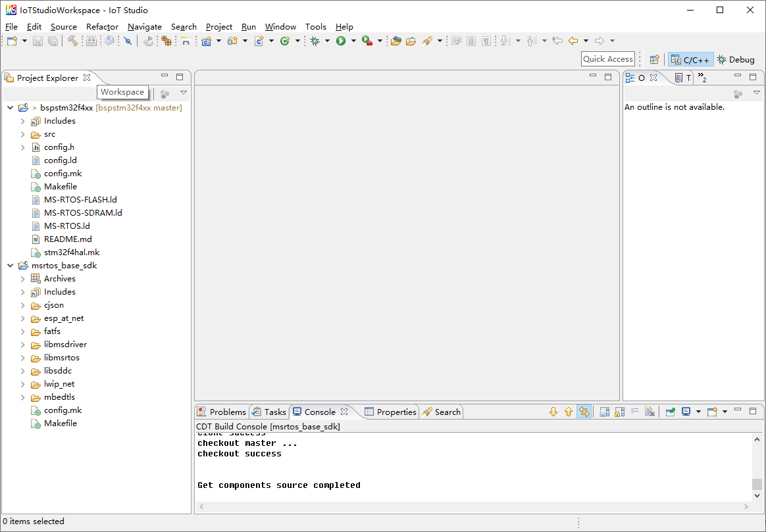Toggle Pin Console button

click(x=670, y=412)
